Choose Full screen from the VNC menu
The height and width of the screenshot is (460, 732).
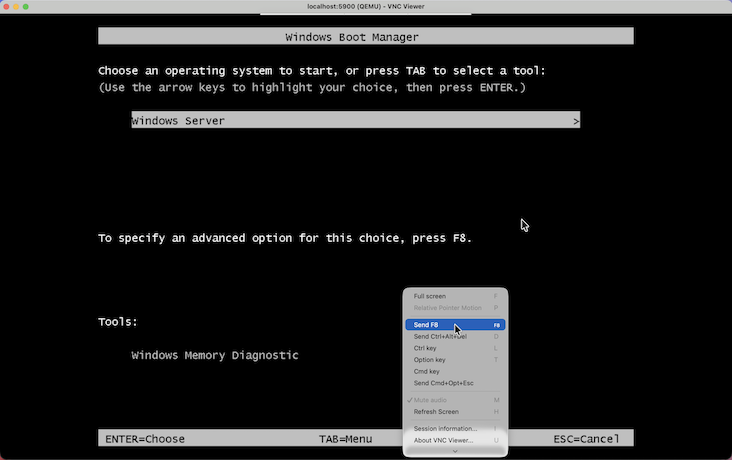tap(431, 296)
